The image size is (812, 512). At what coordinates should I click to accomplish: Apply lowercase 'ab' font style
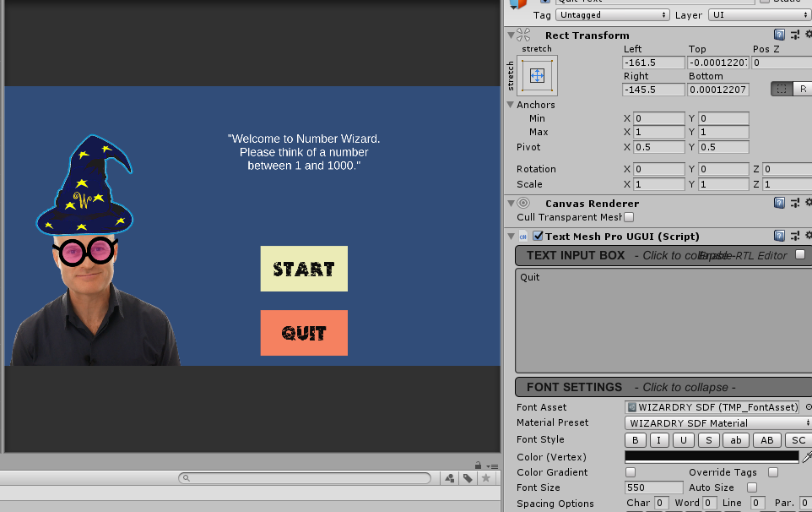click(x=734, y=439)
